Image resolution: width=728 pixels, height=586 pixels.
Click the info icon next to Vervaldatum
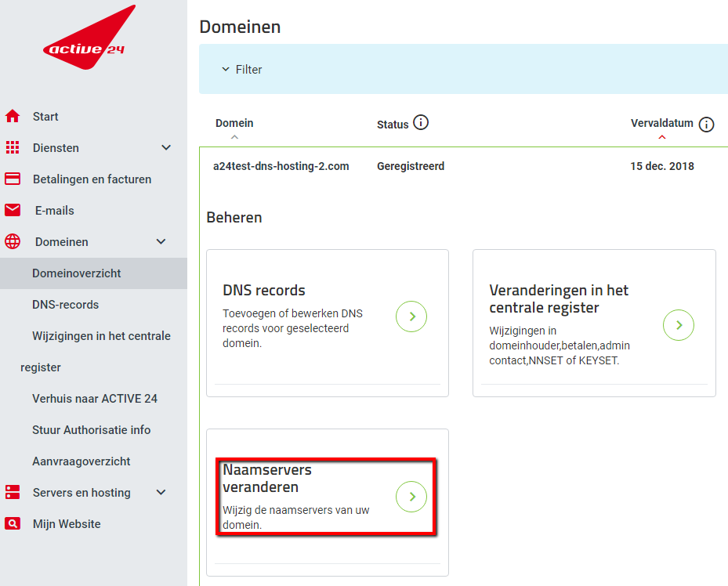[706, 125]
